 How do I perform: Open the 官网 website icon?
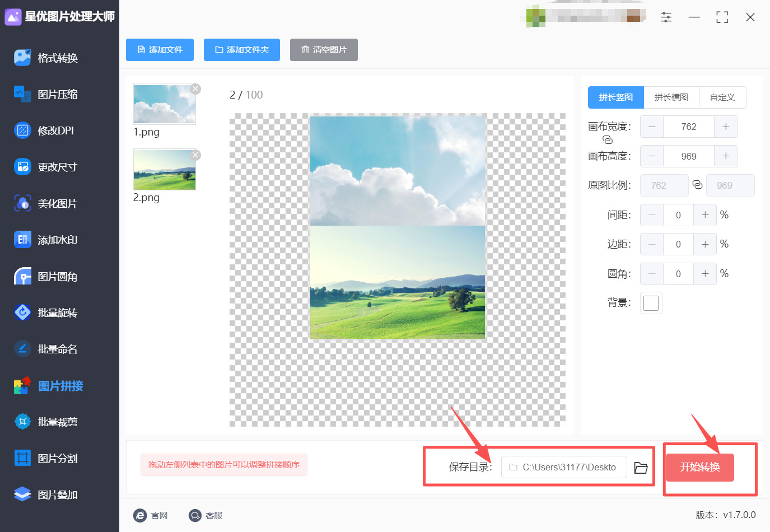pyautogui.click(x=140, y=516)
